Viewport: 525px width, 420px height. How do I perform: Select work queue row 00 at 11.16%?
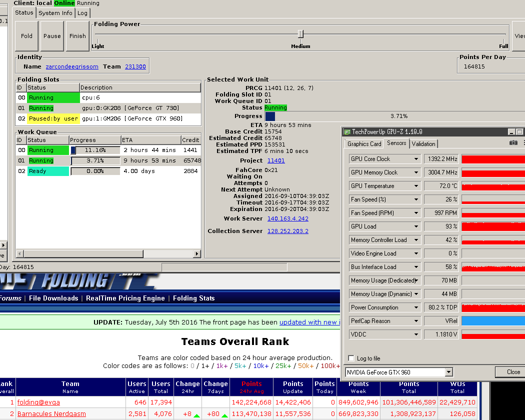(x=108, y=150)
